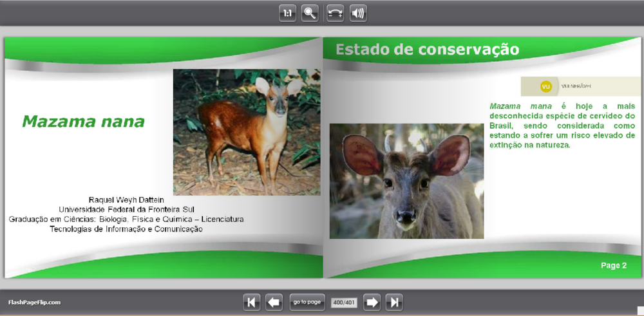Go to the previous page arrow
The image size is (644, 316).
pos(274,302)
